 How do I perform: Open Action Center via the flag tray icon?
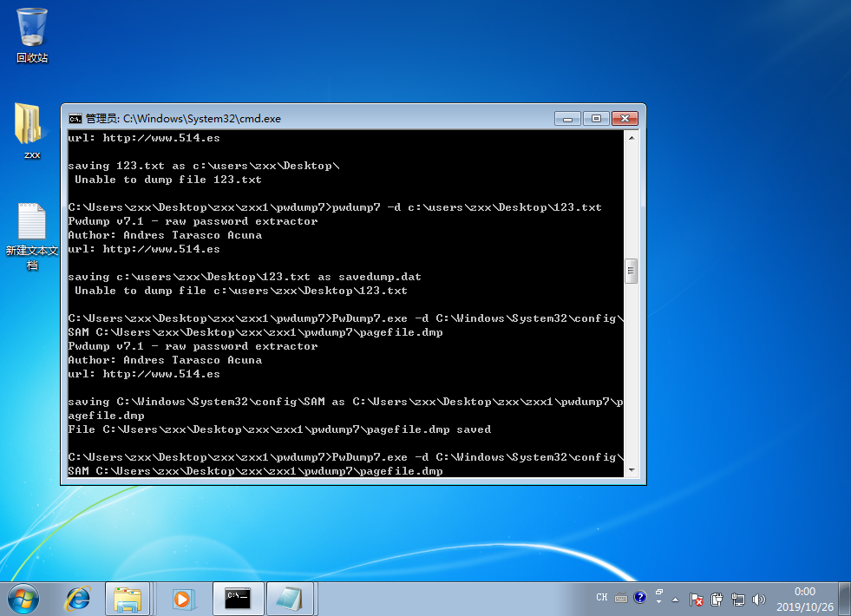(697, 598)
